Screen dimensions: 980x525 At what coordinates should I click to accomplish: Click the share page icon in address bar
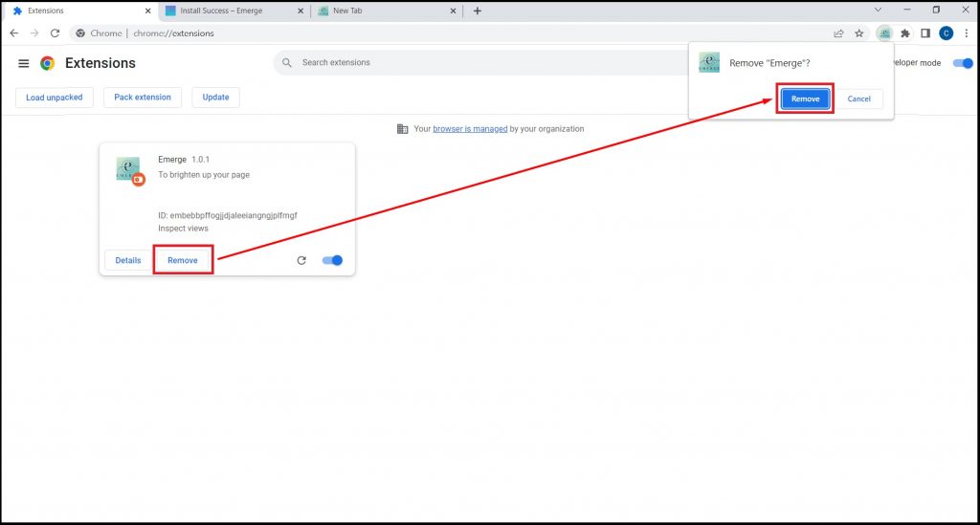tap(838, 33)
